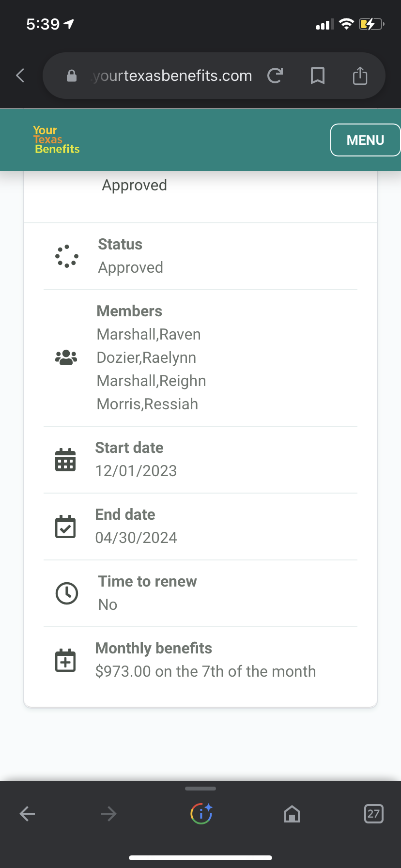Tap the lock icon in address bar

pos(72,76)
